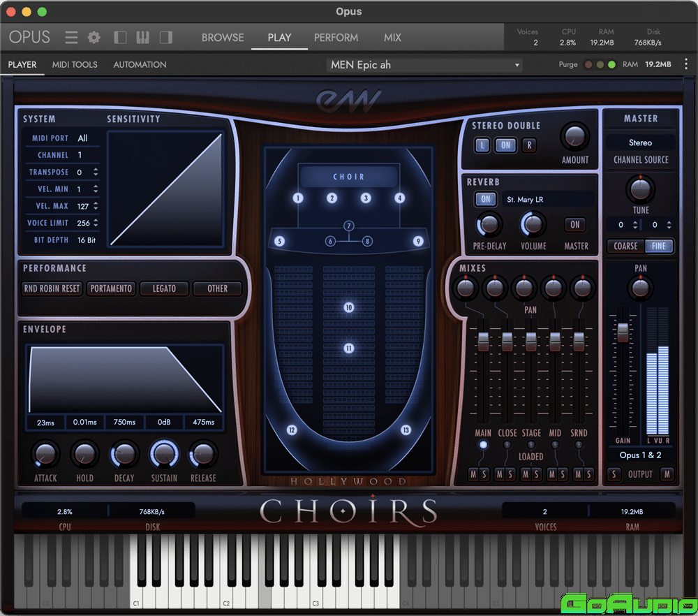Show the virtual keyboard via piano icon
The height and width of the screenshot is (616, 698).
(142, 37)
